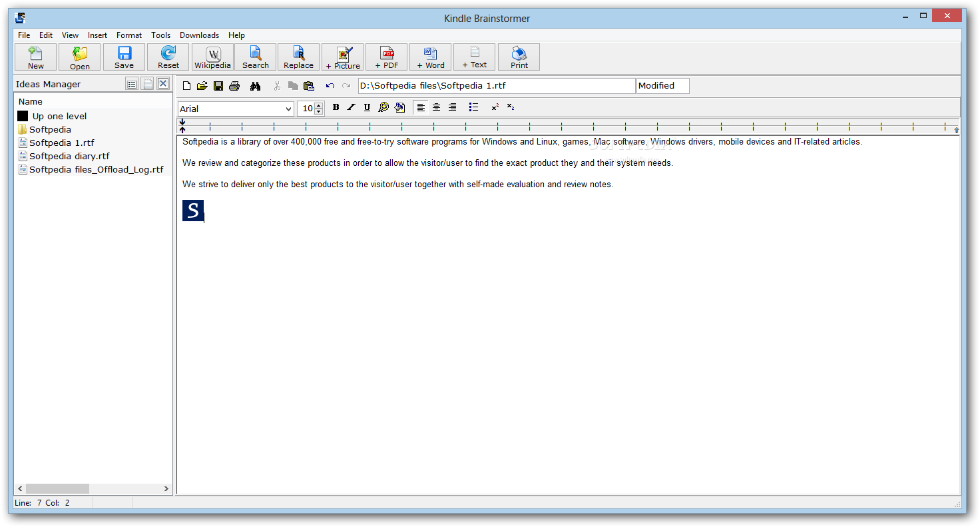Image resolution: width=980 pixels, height=527 pixels.
Task: Open the Replace tool
Action: point(298,57)
